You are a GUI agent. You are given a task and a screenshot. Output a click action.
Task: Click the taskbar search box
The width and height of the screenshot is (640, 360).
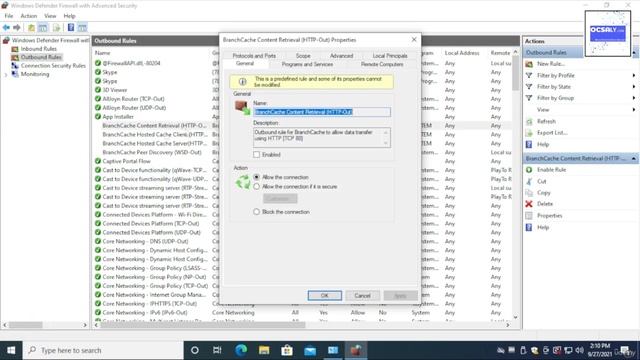coord(103,350)
